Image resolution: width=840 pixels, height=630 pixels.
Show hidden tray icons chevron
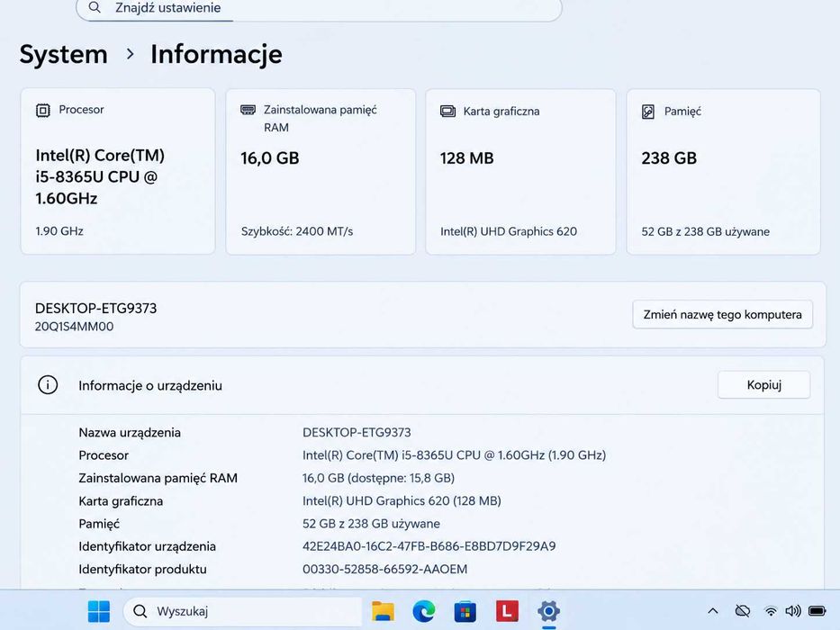point(713,611)
